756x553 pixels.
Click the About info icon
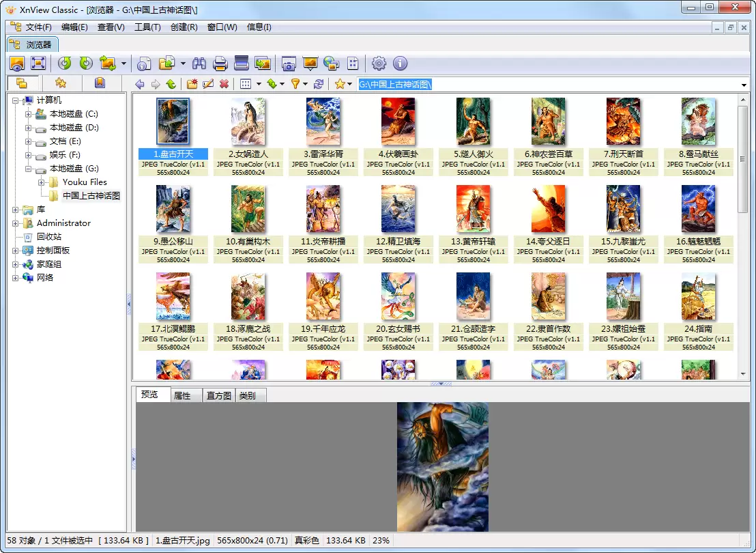coord(401,63)
